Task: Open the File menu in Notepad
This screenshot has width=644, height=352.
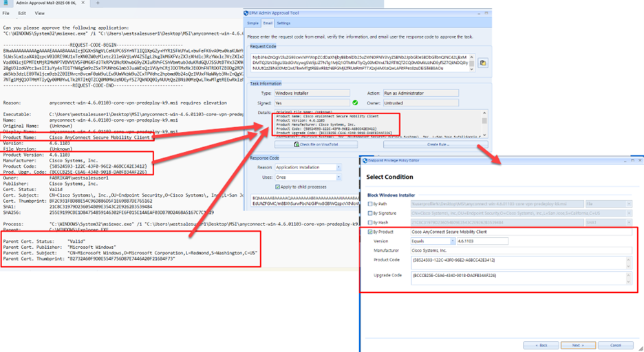Action: [x=6, y=13]
